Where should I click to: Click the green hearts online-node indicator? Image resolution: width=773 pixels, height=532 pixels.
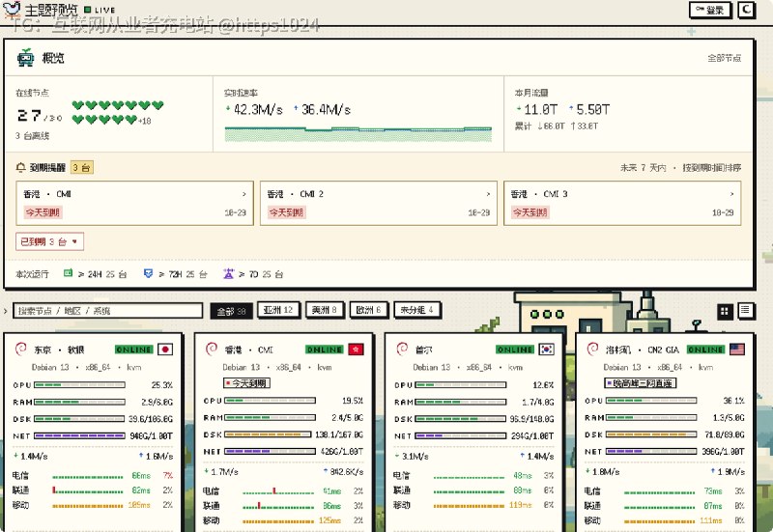click(x=118, y=112)
